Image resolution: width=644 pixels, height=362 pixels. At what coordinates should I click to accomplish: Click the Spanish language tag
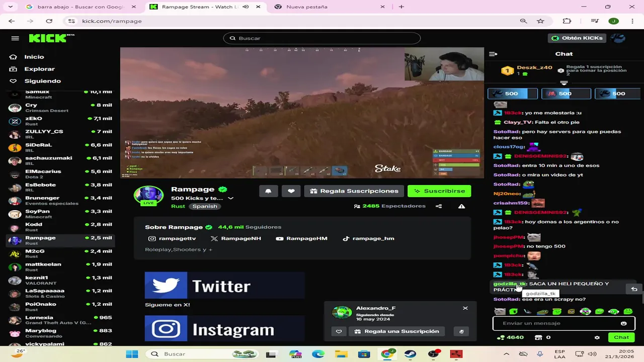pos(205,206)
